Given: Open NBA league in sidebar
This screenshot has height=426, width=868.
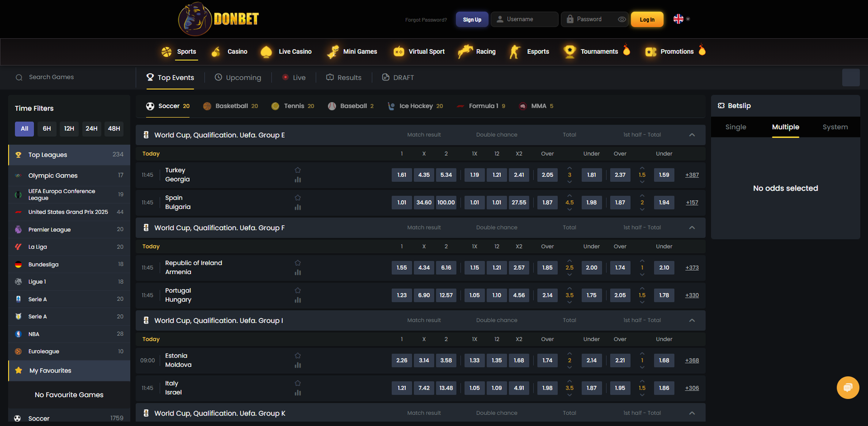Looking at the screenshot, I should tap(69, 334).
